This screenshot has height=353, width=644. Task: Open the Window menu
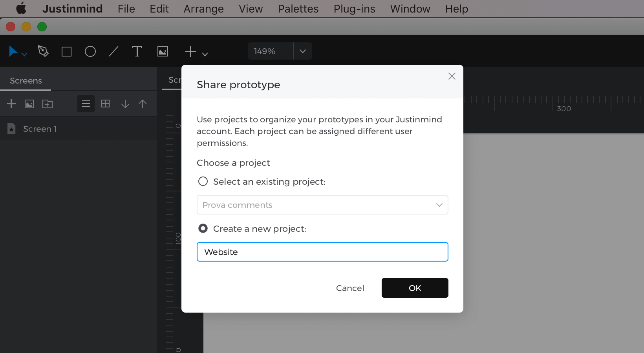pos(410,9)
